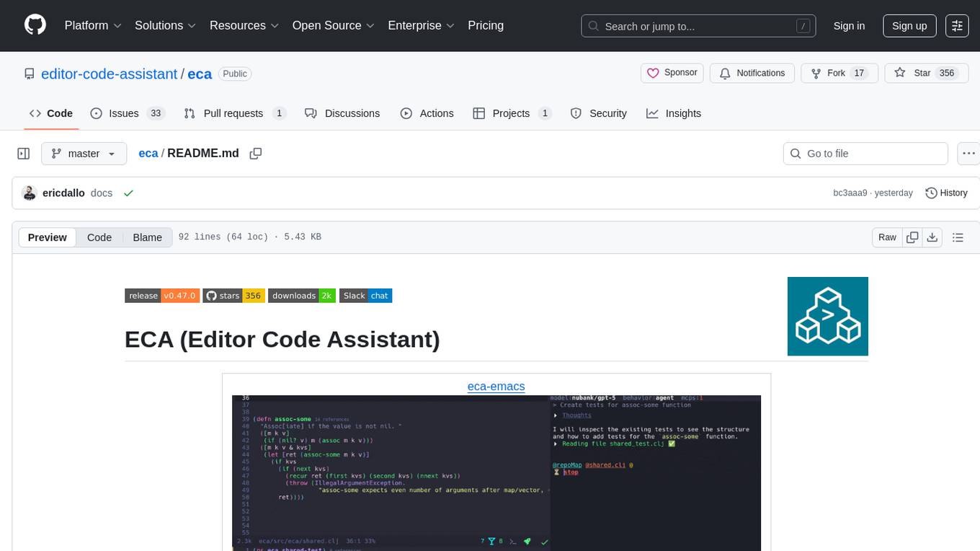Screen dimensions: 980x551
Task: Switch file view to Code
Action: (99, 237)
